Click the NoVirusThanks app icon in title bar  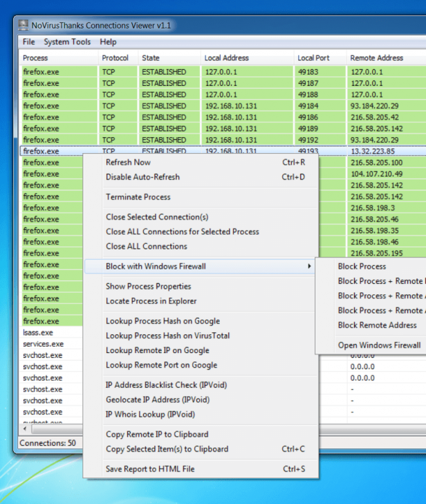23,26
